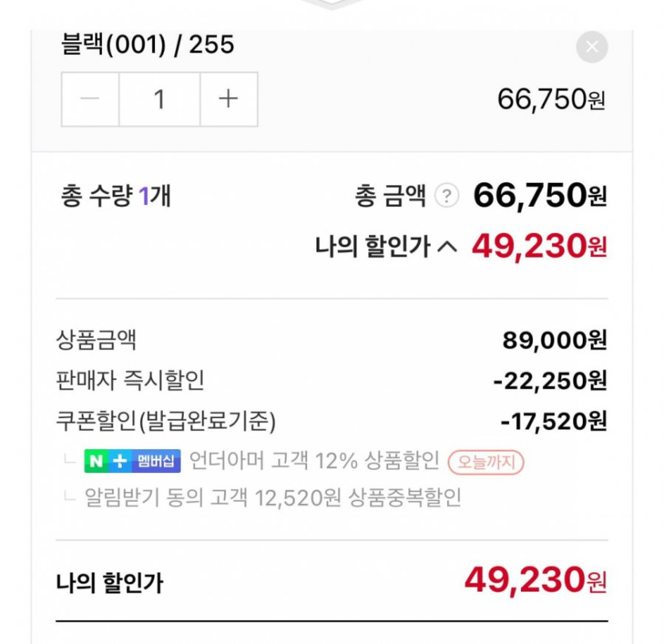Click the 총 수량 1개 text

[x=115, y=196]
